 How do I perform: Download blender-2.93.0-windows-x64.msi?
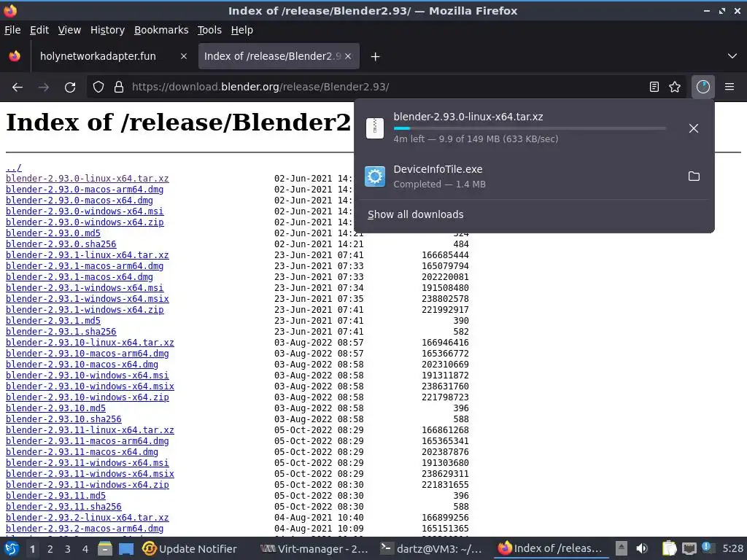tap(85, 211)
